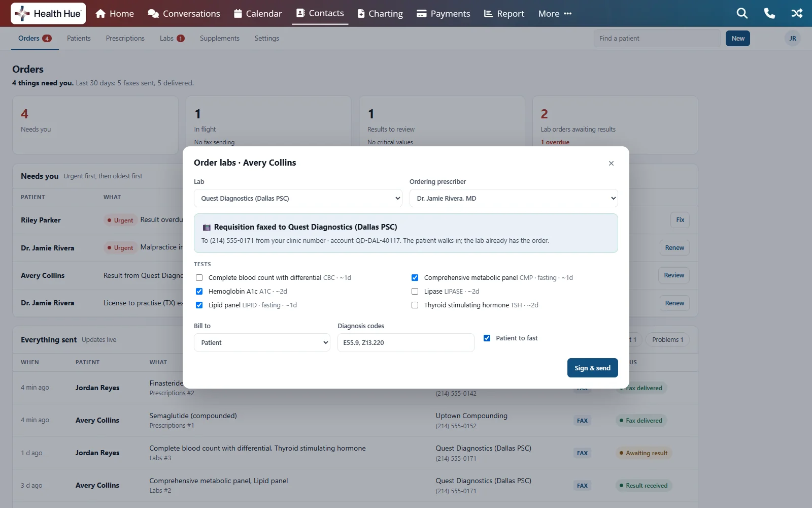Check the Lipase test
This screenshot has width=812, height=508.
click(415, 292)
